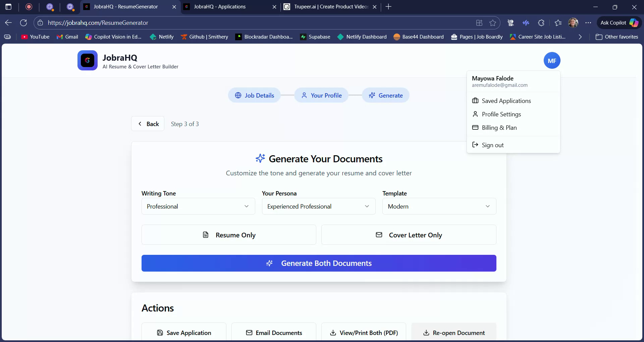
Task: Open the YouTube bookmark
Action: (x=35, y=37)
